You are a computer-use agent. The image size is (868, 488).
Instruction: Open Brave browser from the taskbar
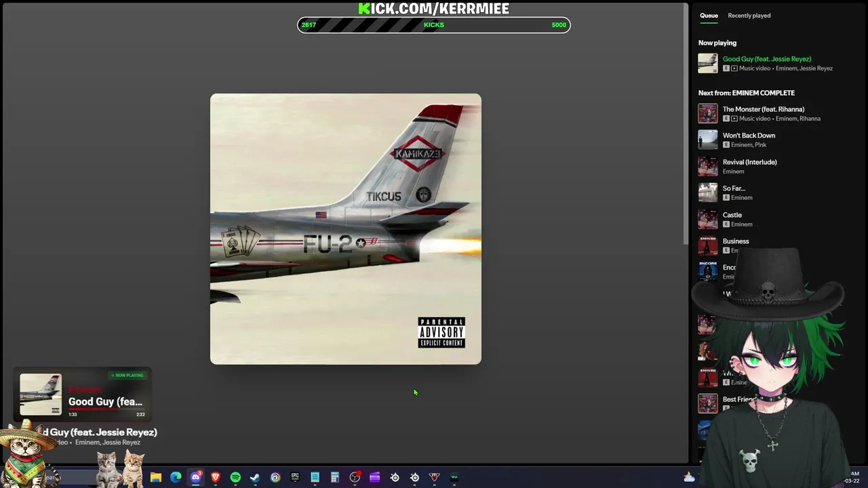tap(216, 478)
